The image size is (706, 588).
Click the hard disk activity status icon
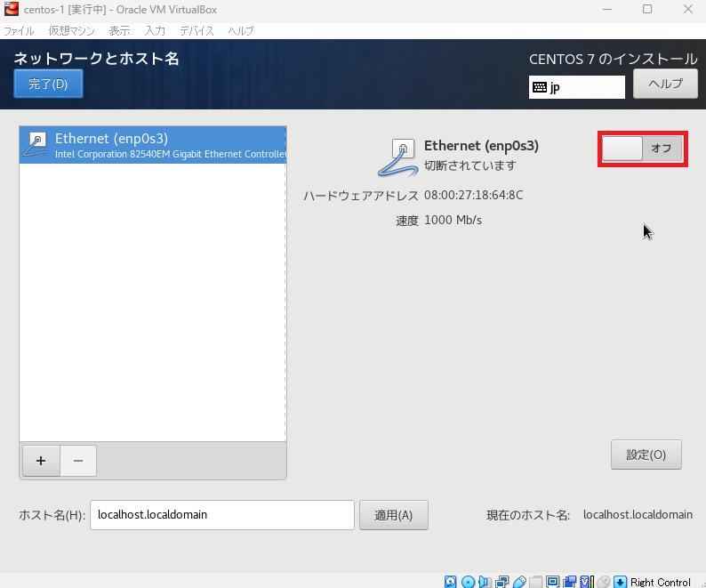click(x=450, y=582)
